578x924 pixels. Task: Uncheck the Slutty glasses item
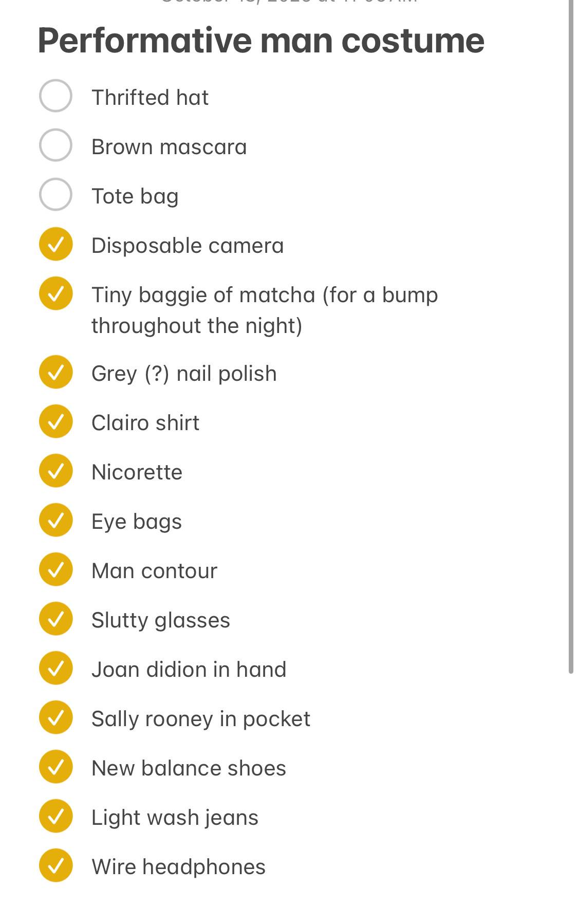55,619
